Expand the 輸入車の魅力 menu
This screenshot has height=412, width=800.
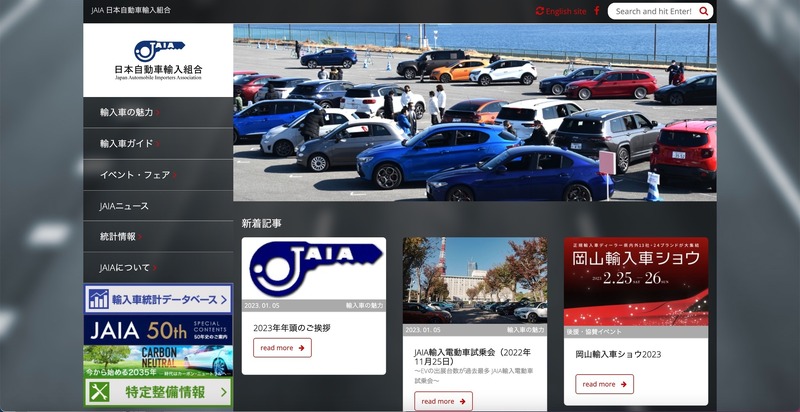[x=127, y=113]
